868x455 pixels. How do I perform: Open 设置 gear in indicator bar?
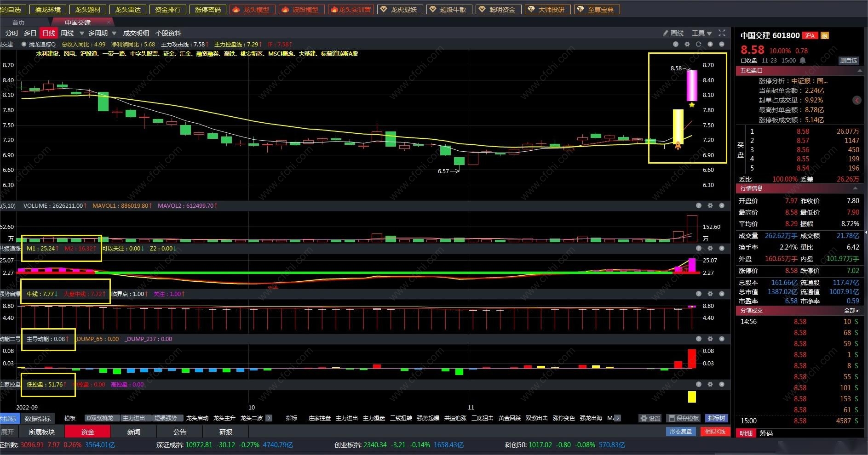click(650, 418)
